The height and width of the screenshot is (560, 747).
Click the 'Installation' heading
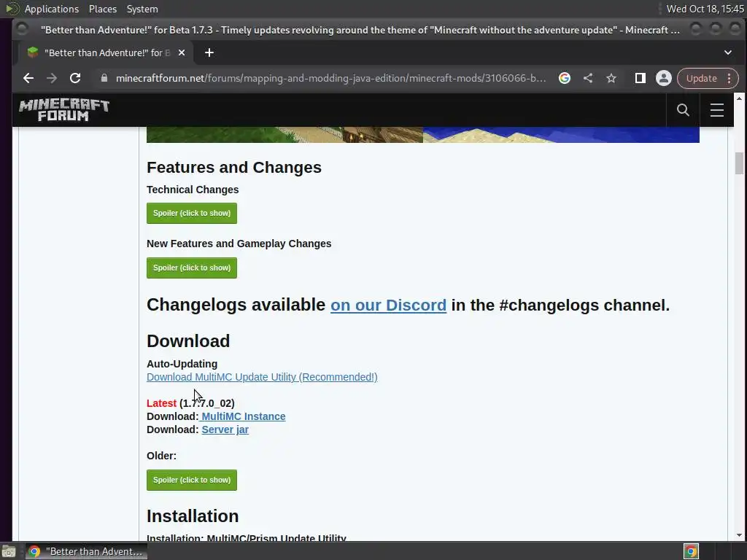(193, 516)
